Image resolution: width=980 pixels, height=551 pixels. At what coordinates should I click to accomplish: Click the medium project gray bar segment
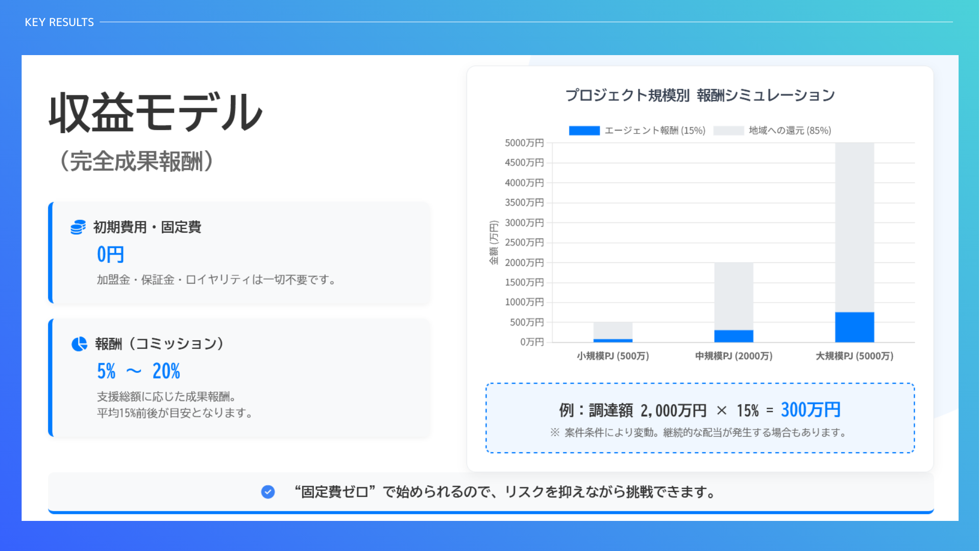coord(733,296)
